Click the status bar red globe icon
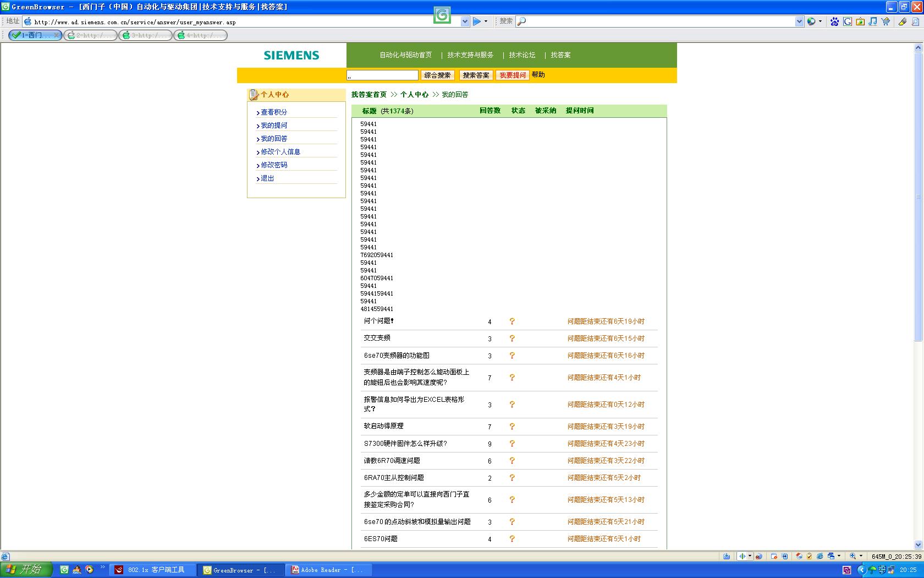 [x=758, y=556]
